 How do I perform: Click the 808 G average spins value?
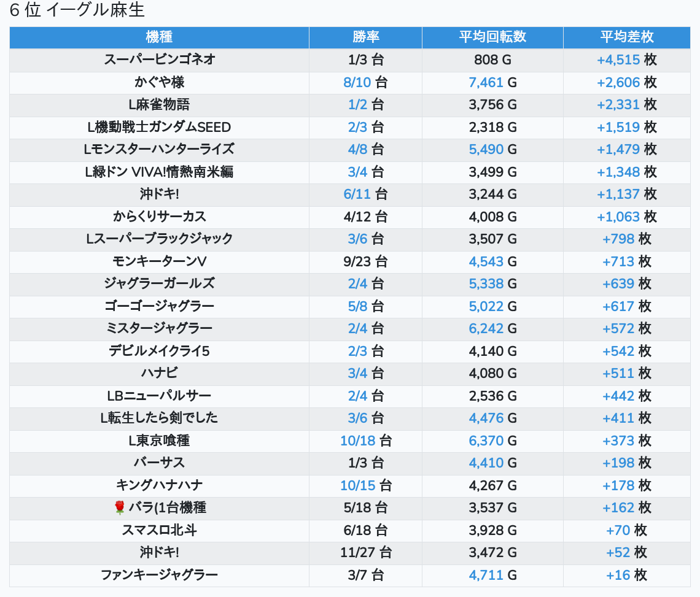(492, 60)
